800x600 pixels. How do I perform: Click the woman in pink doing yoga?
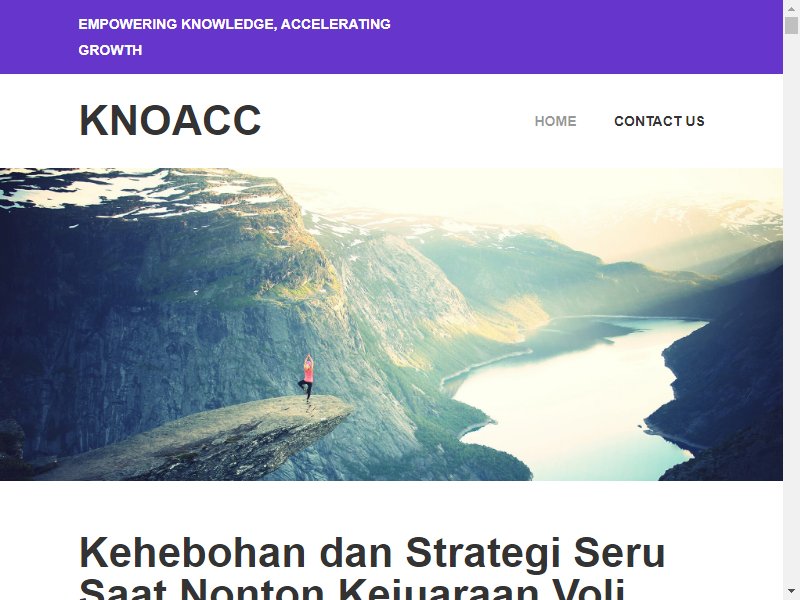tap(307, 378)
